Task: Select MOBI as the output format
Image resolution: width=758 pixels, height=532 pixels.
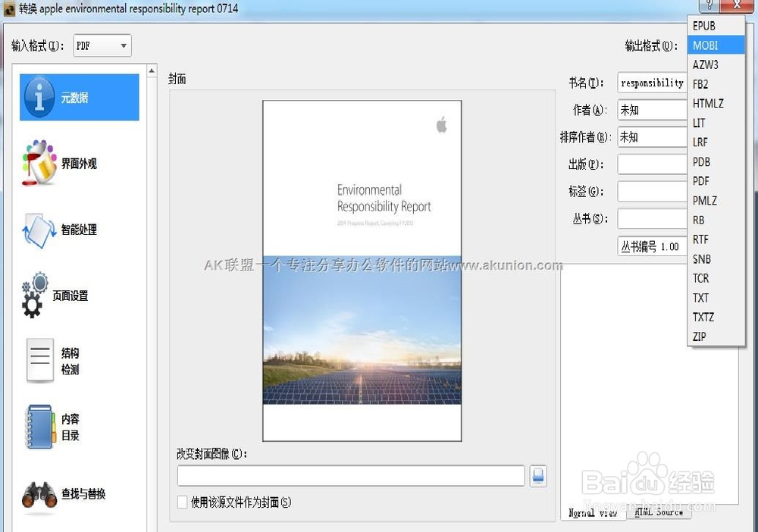Action: coord(705,45)
